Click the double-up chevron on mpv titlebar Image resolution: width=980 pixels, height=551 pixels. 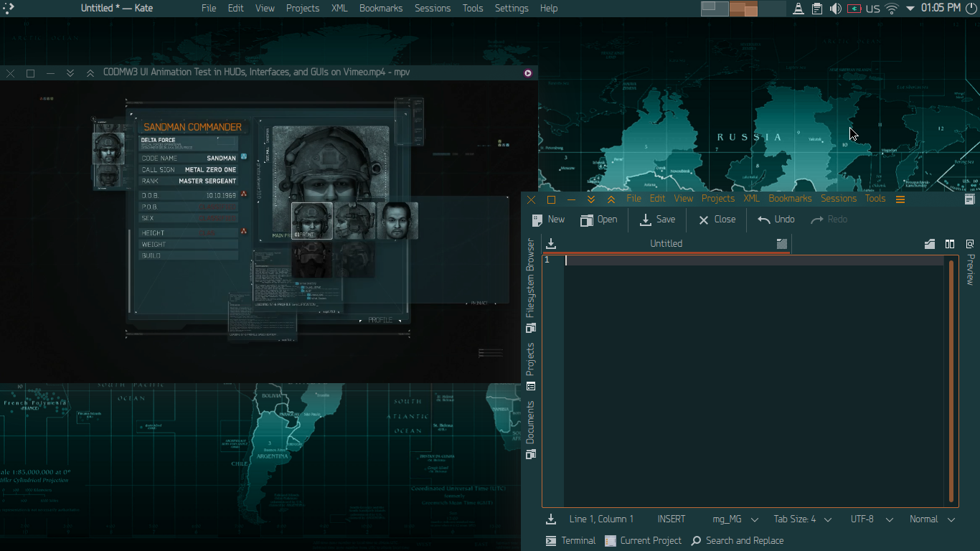[x=90, y=73]
